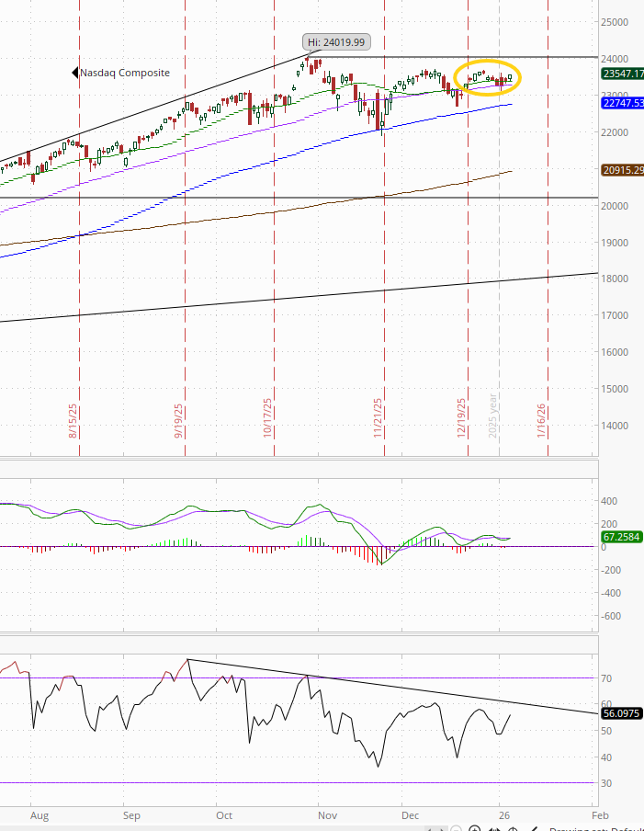Click 70 on the RSI axis
644x831 pixels.
point(606,678)
